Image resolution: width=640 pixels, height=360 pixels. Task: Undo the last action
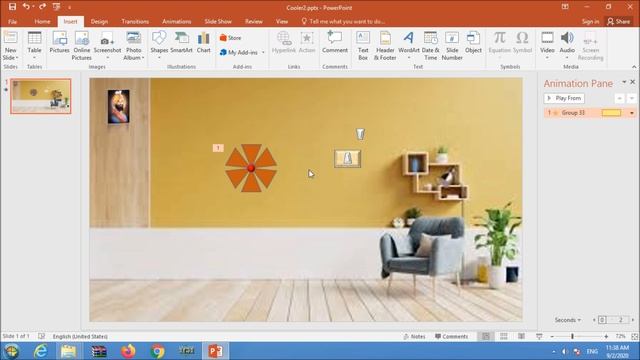[x=26, y=7]
